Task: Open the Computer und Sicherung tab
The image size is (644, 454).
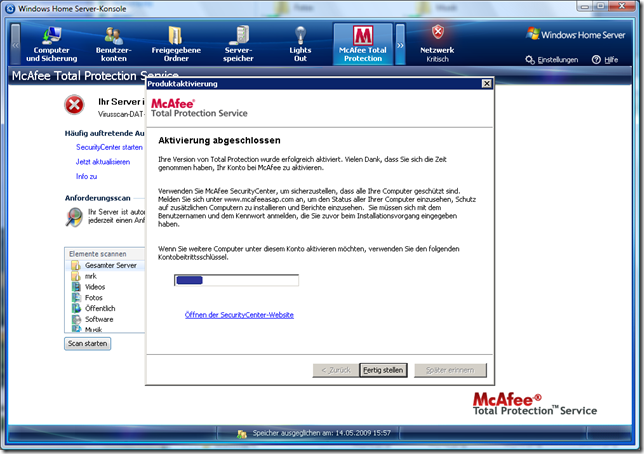Action: coord(51,44)
